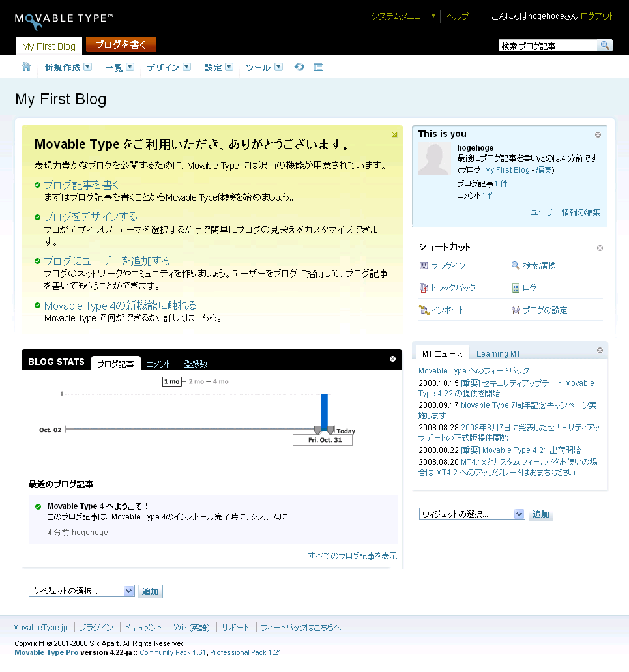Open the ブログをデザインする link
This screenshot has height=672, width=629.
point(91,216)
